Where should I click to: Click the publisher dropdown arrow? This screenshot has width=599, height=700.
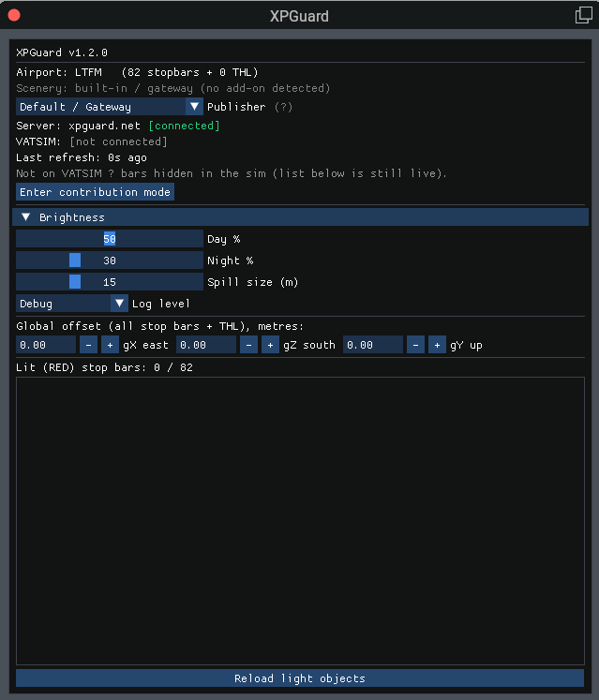tap(194, 107)
